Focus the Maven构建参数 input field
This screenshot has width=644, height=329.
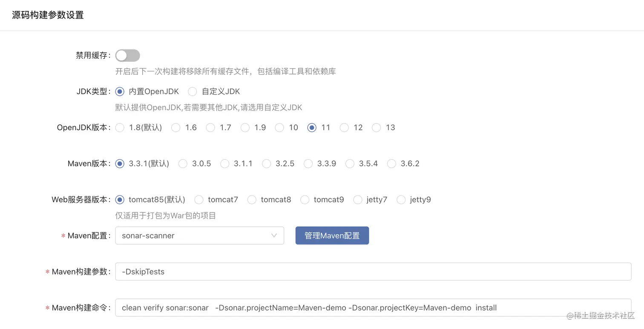373,272
